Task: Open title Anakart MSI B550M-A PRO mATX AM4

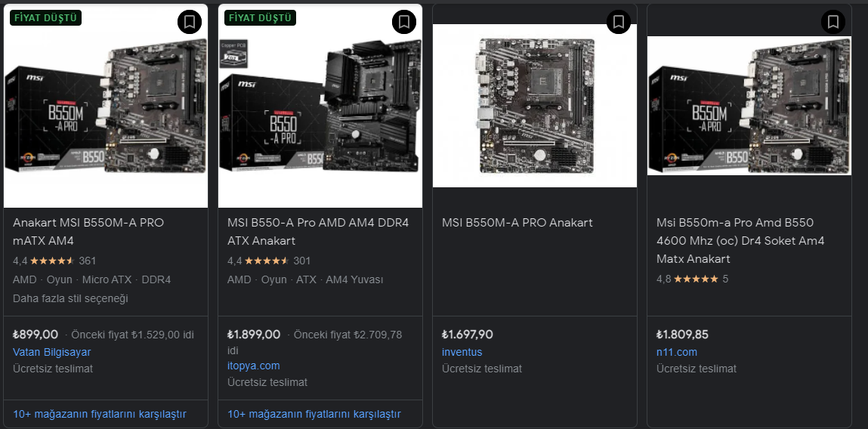Action: click(88, 231)
